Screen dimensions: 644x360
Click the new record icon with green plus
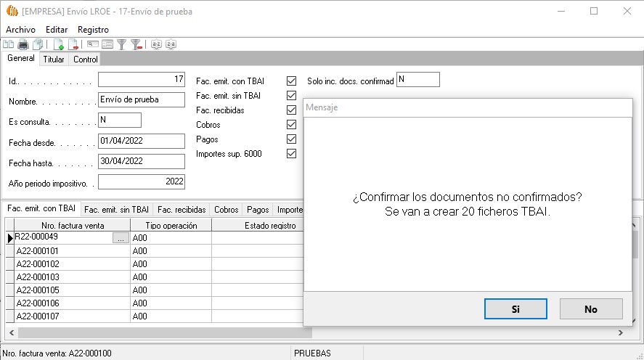click(60, 44)
